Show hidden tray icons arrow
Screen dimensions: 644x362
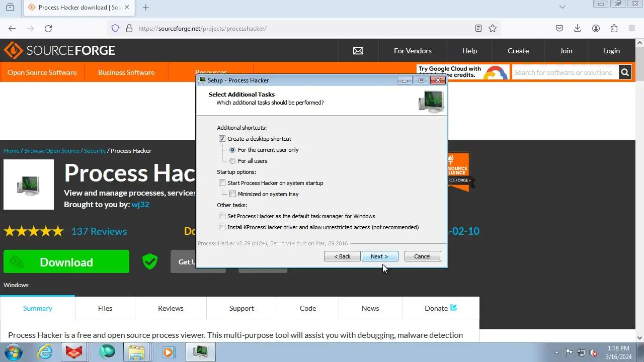(x=556, y=352)
